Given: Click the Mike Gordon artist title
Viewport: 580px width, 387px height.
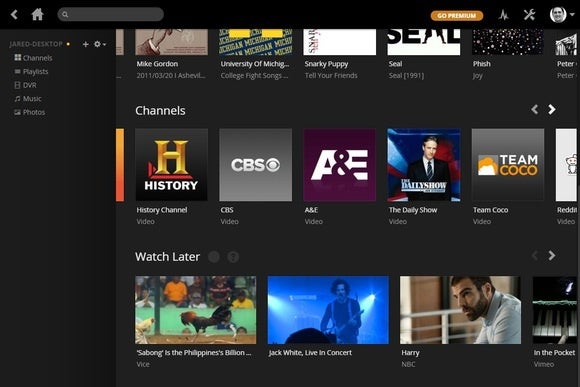Looking at the screenshot, I should click(x=157, y=64).
